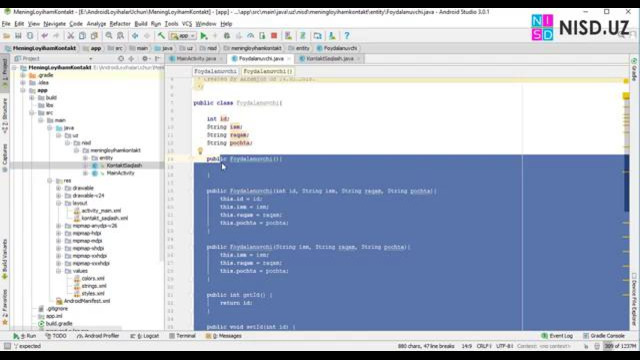Click the Replace icon in toolbar
Screen dimensions: 640x360
[x=120, y=36]
